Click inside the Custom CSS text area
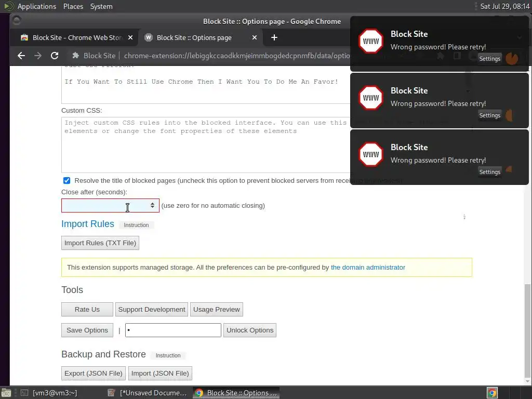The height and width of the screenshot is (399, 532). pos(206,145)
